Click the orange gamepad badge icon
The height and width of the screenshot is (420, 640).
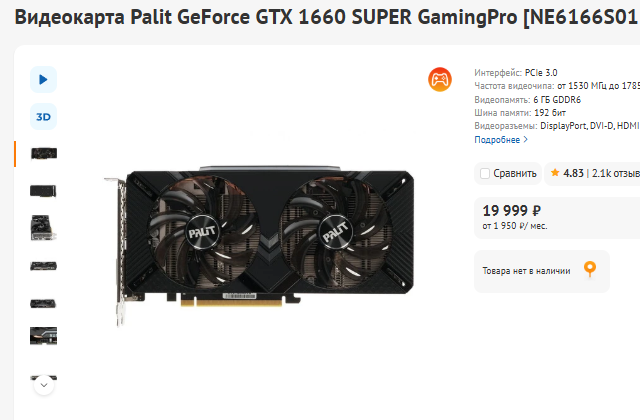pyautogui.click(x=440, y=79)
